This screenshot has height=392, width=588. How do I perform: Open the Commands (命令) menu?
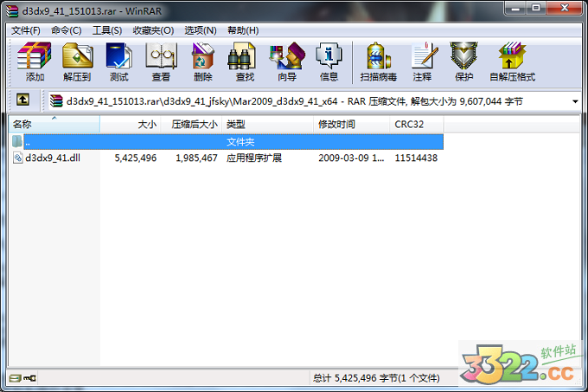click(x=67, y=30)
